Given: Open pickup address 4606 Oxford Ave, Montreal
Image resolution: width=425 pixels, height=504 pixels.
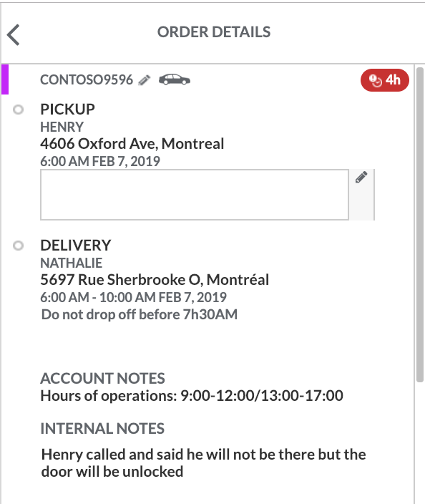Looking at the screenshot, I should point(132,144).
